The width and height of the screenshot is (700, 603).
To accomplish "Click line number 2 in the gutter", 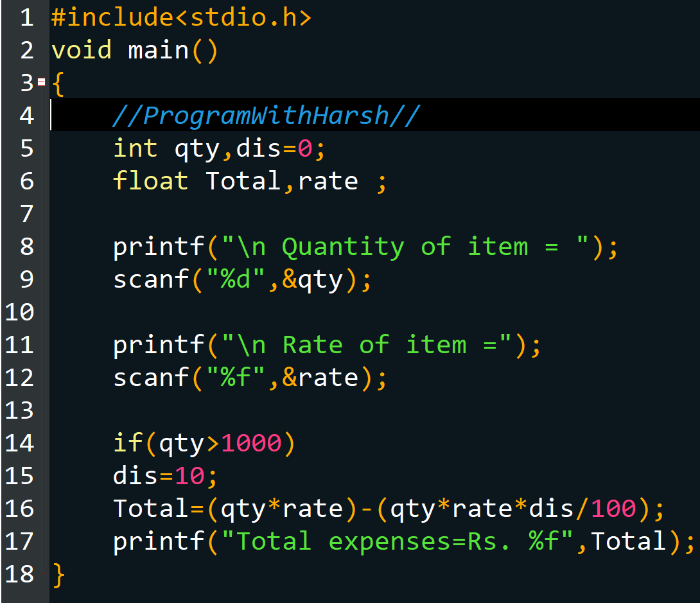I will click(x=27, y=51).
